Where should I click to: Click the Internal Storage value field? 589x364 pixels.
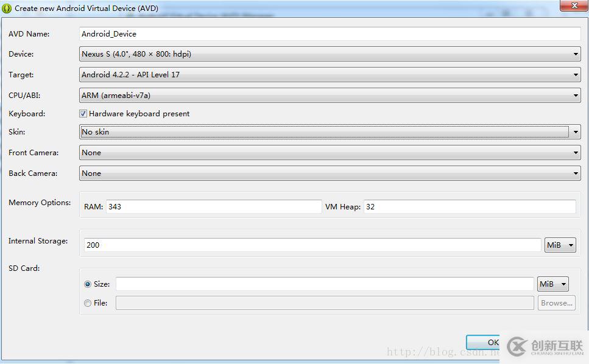[312, 245]
